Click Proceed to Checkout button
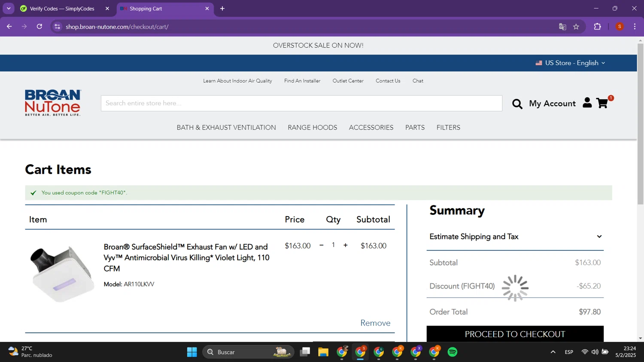 pyautogui.click(x=515, y=334)
